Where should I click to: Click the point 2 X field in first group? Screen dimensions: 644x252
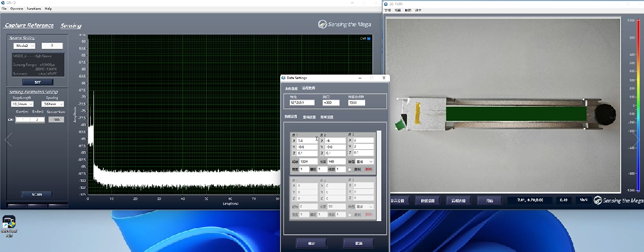pos(335,140)
